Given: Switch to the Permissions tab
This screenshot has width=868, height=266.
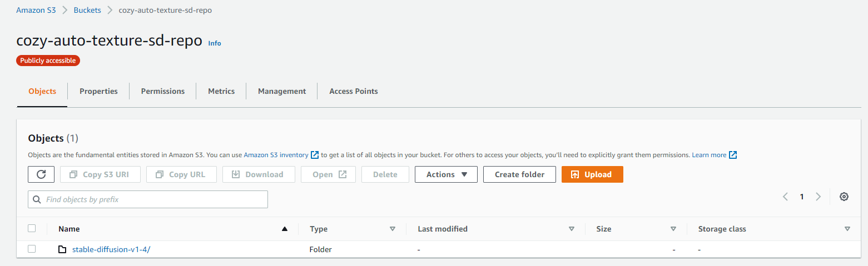Looking at the screenshot, I should tap(163, 91).
